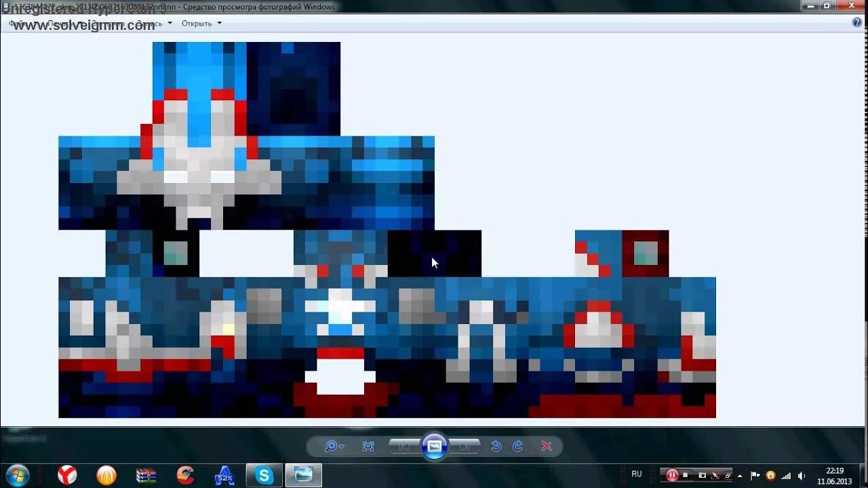Image resolution: width=868 pixels, height=488 pixels.
Task: Rotate image clockwise
Action: [517, 446]
